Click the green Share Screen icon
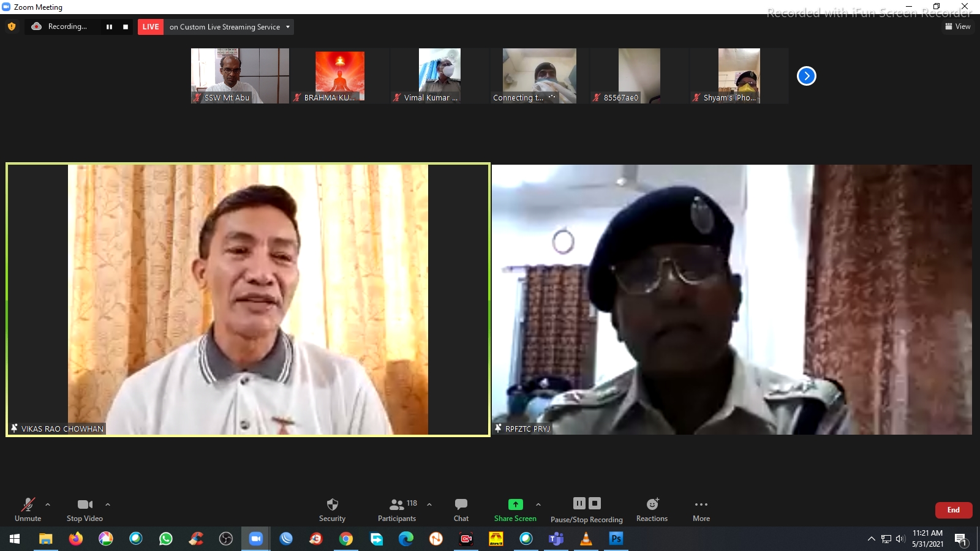Viewport: 980px width, 551px height. click(x=515, y=504)
